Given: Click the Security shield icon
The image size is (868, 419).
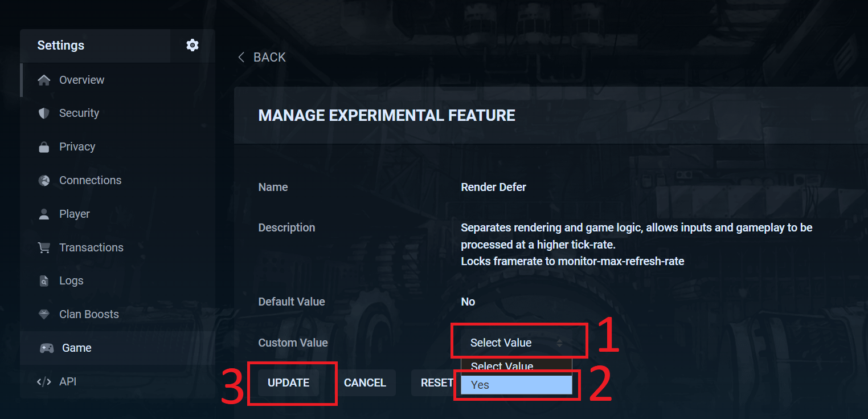Looking at the screenshot, I should (44, 113).
